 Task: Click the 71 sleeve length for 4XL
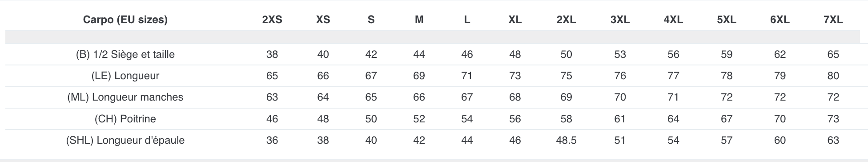(x=673, y=97)
